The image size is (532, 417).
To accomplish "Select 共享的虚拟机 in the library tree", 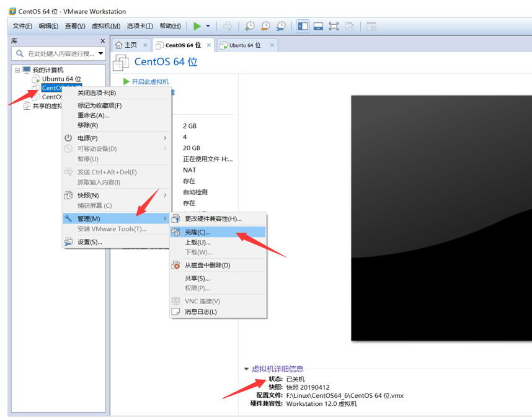I will pyautogui.click(x=47, y=106).
